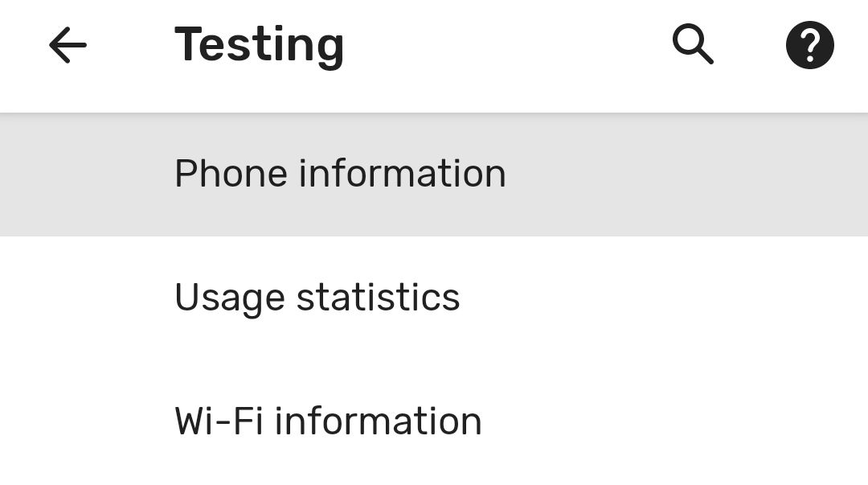The height and width of the screenshot is (485, 868).
Task: Click the search icon in the top bar
Action: 693,44
